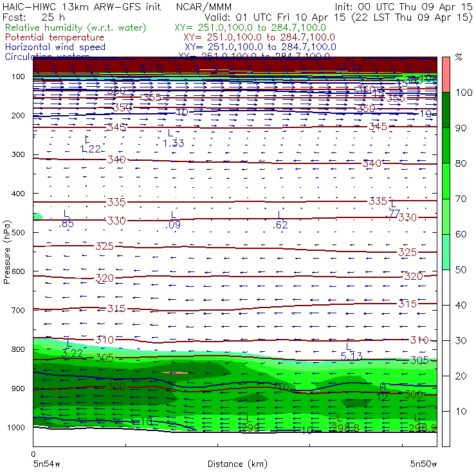The width and height of the screenshot is (476, 476).
Task: Click the left-hand '310' isentrope label
Action: [104, 340]
